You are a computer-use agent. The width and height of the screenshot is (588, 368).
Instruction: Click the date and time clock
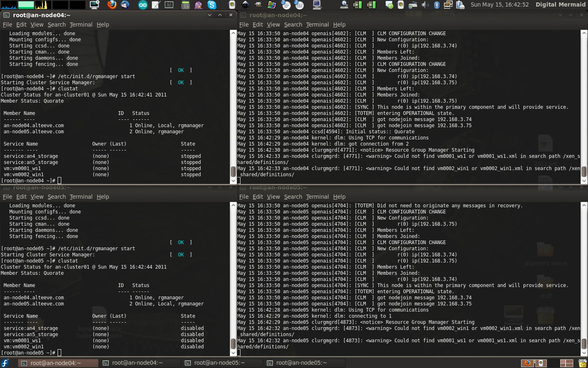point(499,4)
